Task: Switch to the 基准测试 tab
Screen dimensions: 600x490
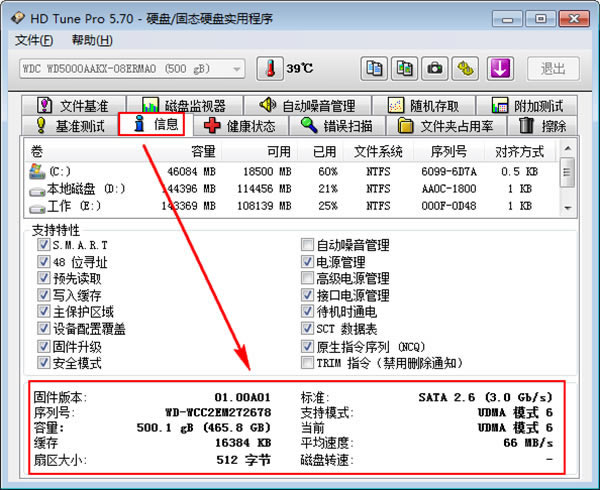Action: 72,125
